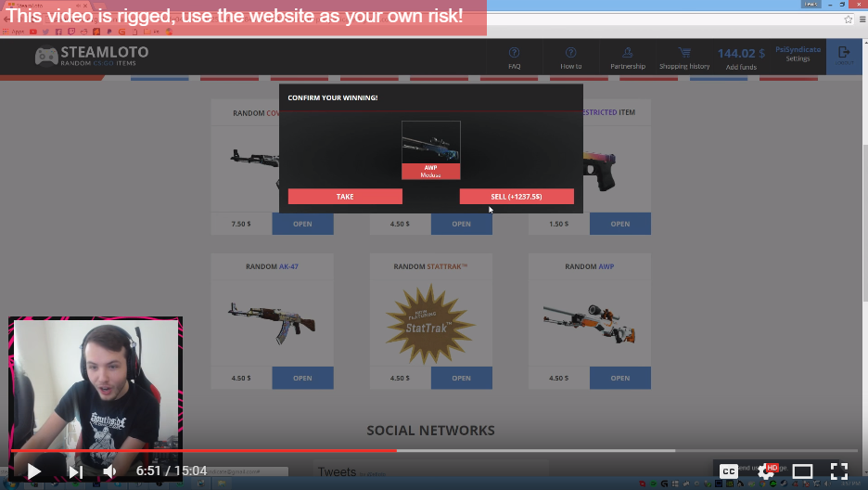Viewport: 868px width, 490px height.
Task: Take the AWP Medusa winning
Action: coord(345,197)
